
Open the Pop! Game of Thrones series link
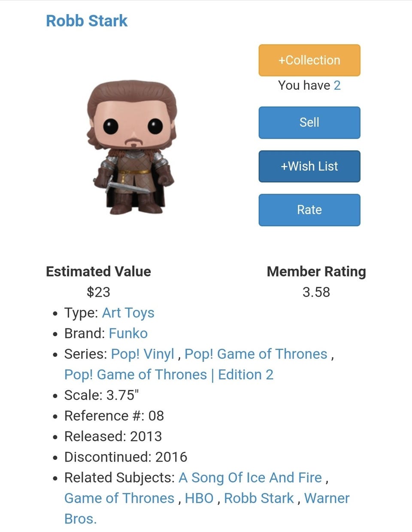click(x=256, y=354)
